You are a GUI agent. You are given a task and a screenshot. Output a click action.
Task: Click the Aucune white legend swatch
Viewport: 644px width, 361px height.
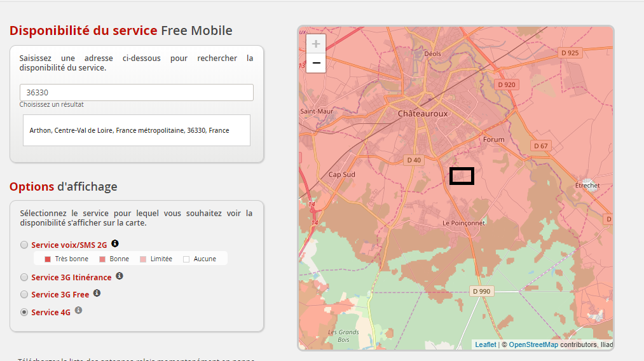point(186,259)
